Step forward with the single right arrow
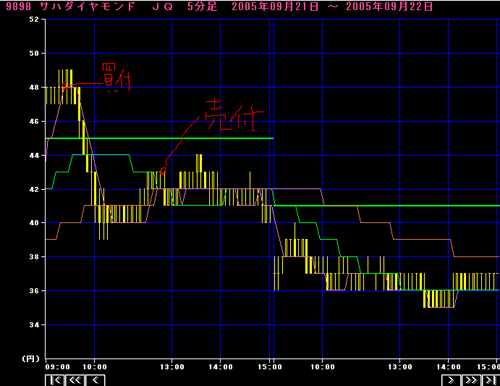This screenshot has width=500, height=386. point(451,380)
